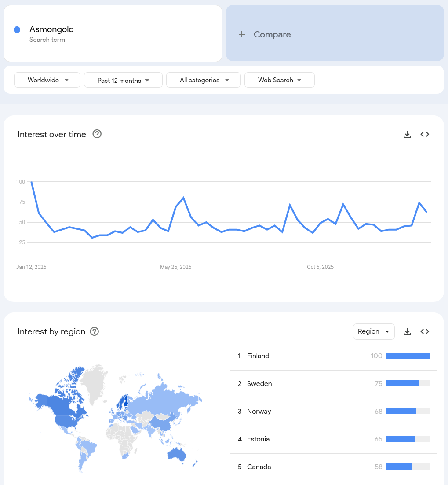
Task: Click the Jan 12, 2025 axis label
Action: pos(31,267)
